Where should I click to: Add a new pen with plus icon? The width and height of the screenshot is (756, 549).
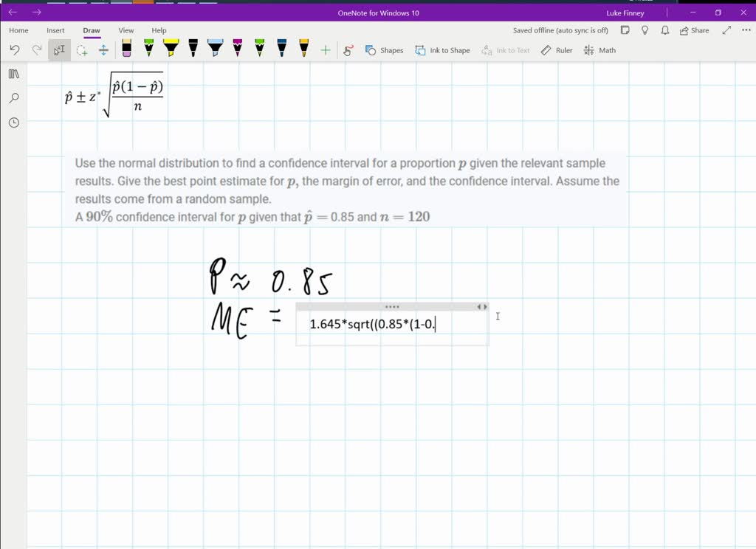[325, 50]
